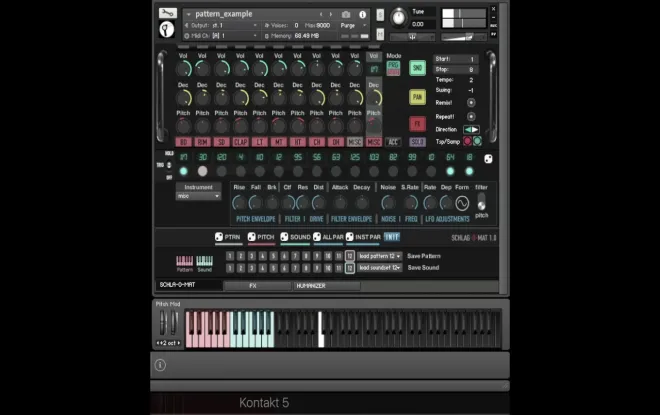Click the pink Pattern keyboard icon

click(184, 261)
